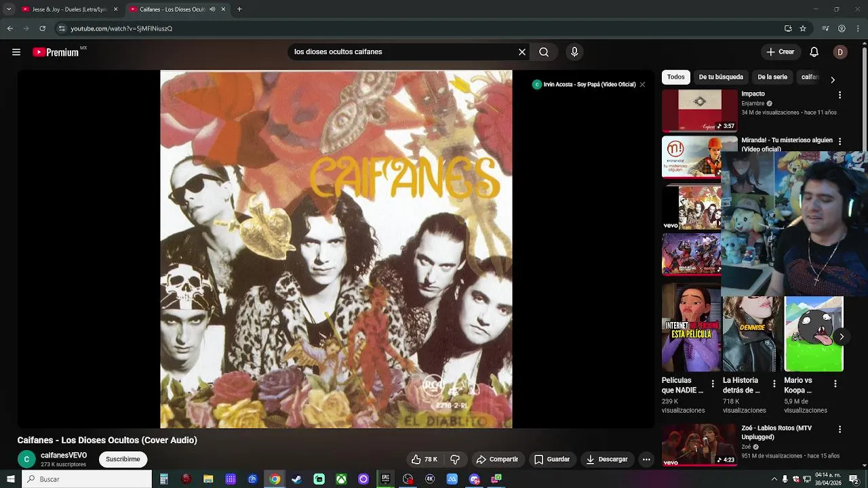Select the partially visible caifan chip
868x488 pixels.
pos(810,77)
